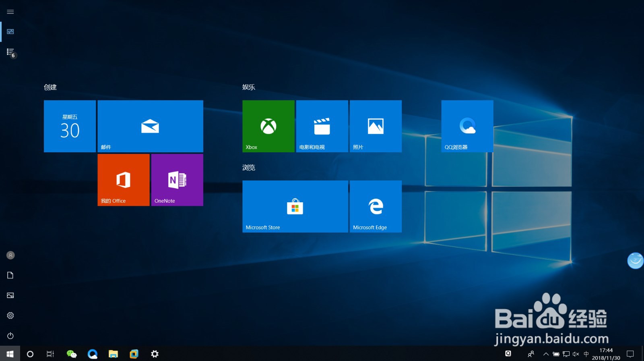Launch the Microsoft Edge tile
This screenshot has height=361, width=644.
(376, 206)
